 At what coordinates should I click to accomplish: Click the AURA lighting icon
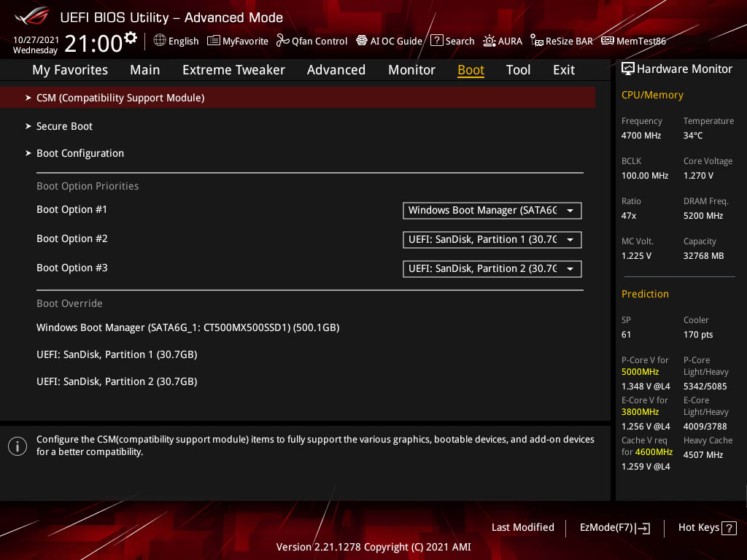coord(489,41)
